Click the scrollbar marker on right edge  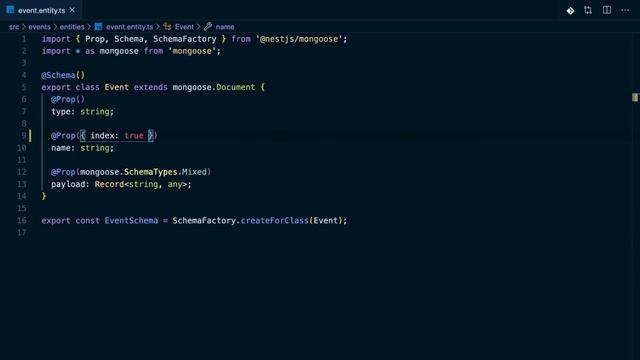[635, 98]
